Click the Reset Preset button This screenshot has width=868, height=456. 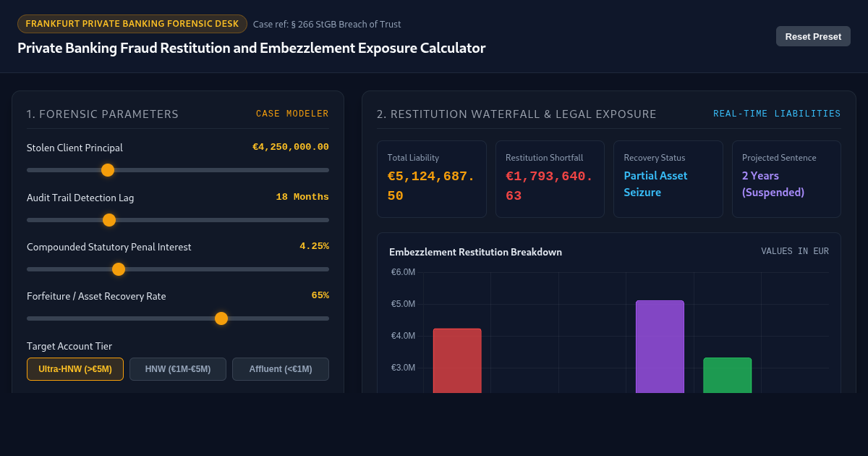click(x=813, y=36)
